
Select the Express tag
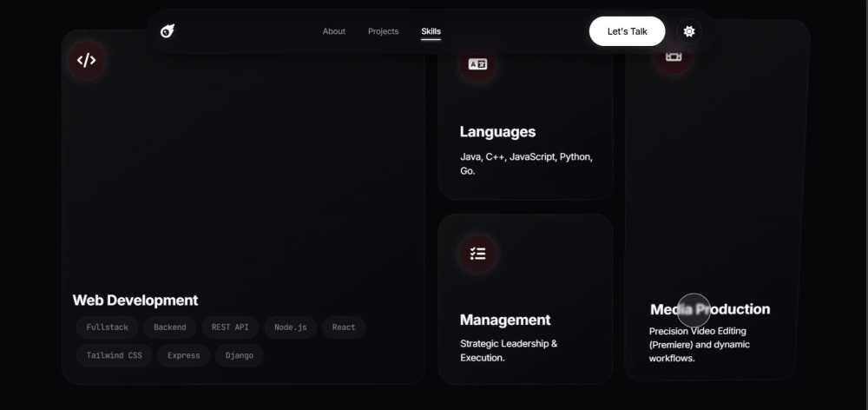184,355
